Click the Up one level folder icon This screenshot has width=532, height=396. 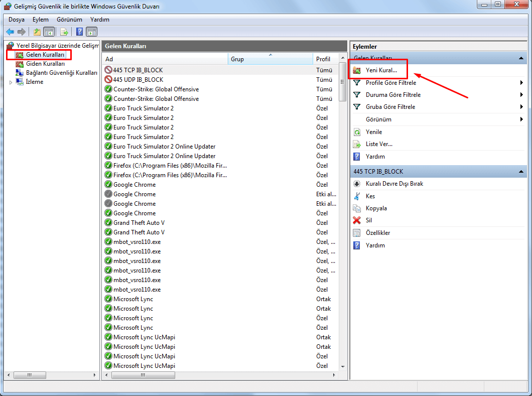[37, 32]
